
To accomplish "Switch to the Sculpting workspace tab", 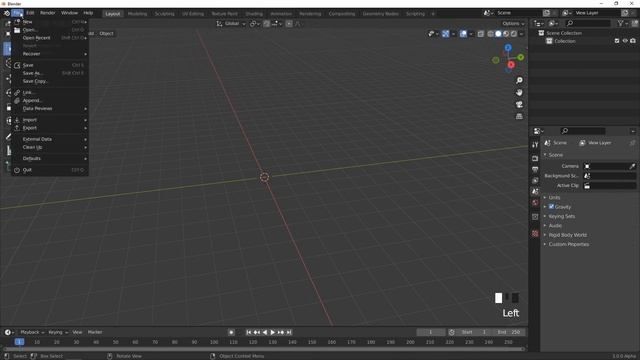I will pyautogui.click(x=164, y=14).
